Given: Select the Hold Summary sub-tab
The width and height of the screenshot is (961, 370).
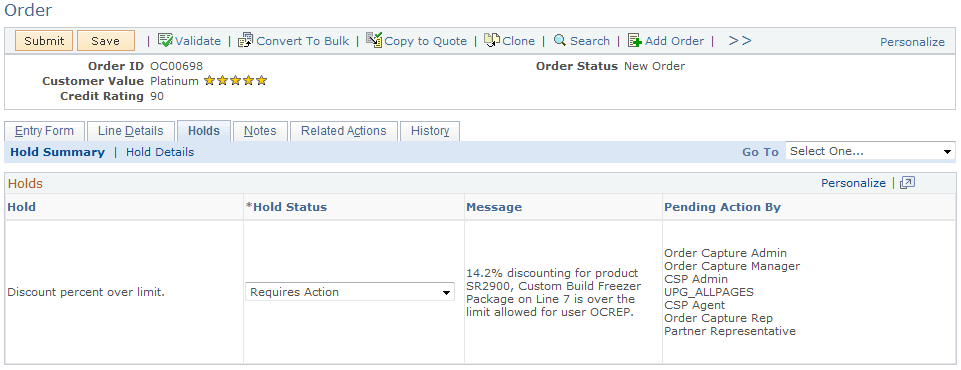Looking at the screenshot, I should (58, 152).
